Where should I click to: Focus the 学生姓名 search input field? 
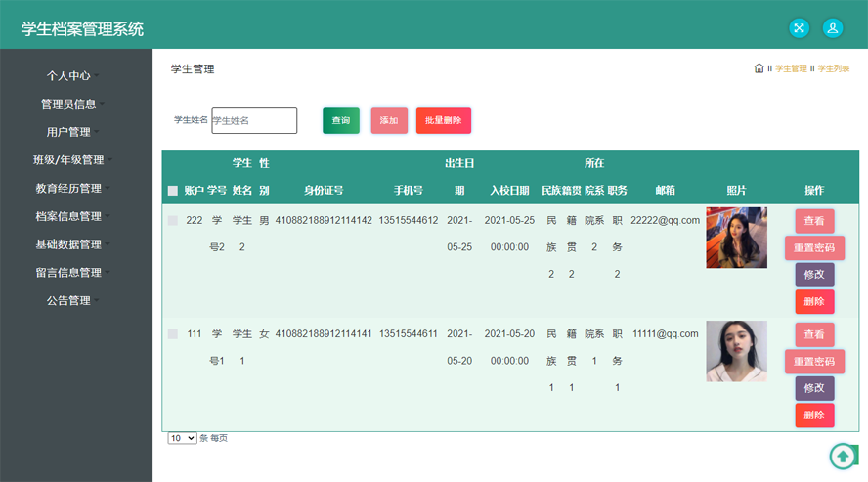tap(254, 120)
